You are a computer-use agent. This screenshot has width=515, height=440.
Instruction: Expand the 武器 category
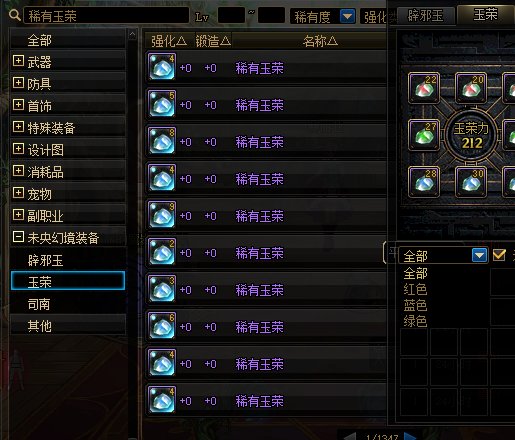(18, 61)
